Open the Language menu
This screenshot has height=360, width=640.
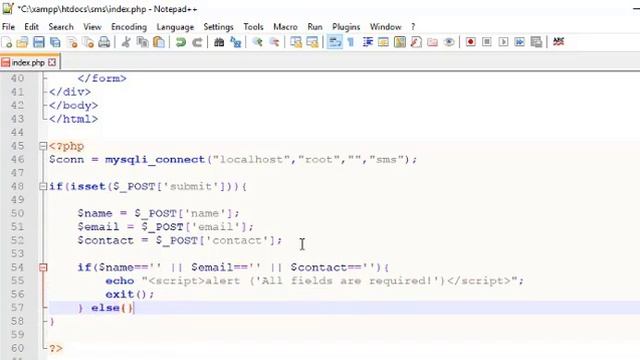(x=175, y=27)
